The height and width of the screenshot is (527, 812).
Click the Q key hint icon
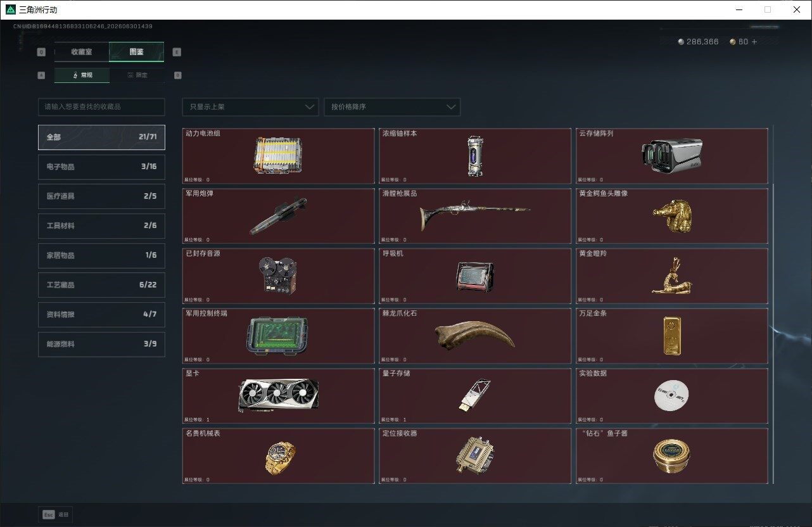click(x=42, y=52)
